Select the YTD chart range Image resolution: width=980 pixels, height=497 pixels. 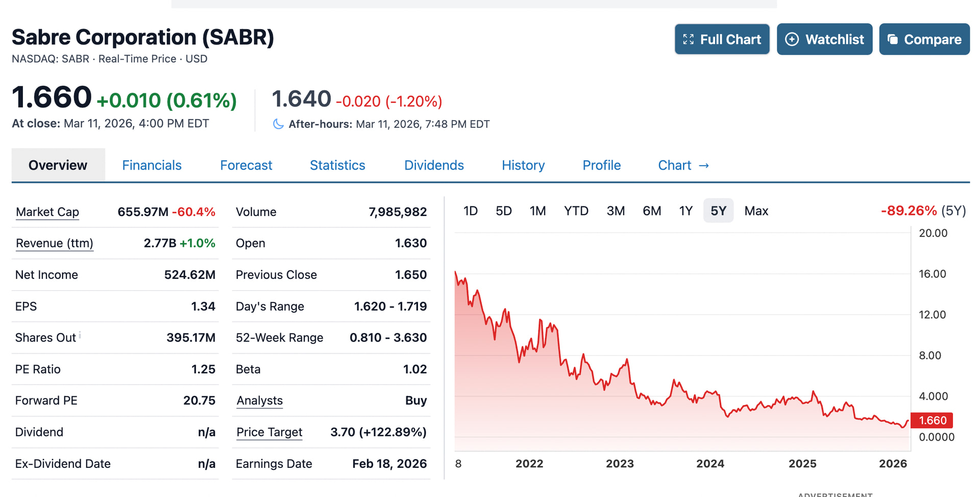(x=576, y=211)
